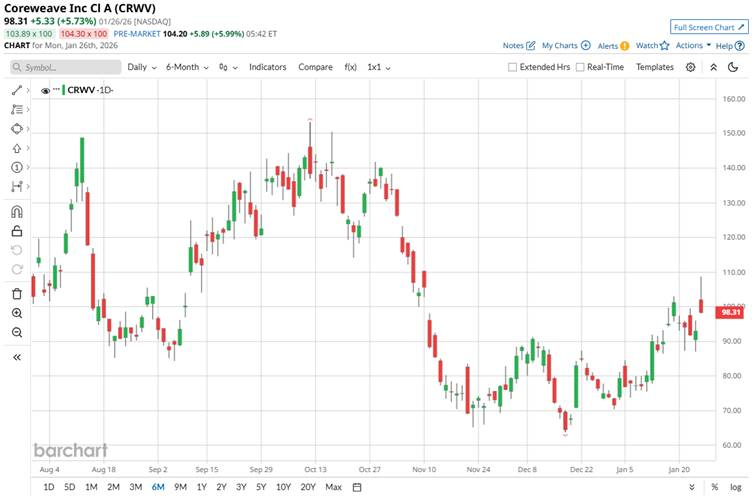The image size is (752, 501).
Task: Click the 98.31 current price label
Action: click(x=730, y=312)
